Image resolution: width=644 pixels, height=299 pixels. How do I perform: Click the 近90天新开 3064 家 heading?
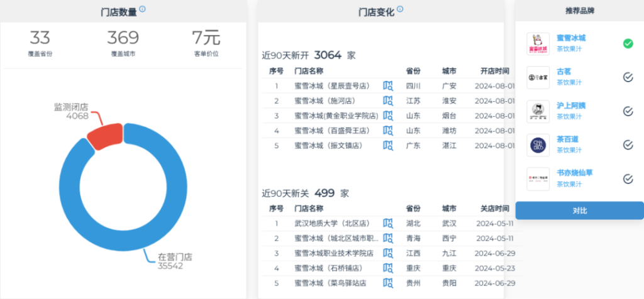[309, 55]
